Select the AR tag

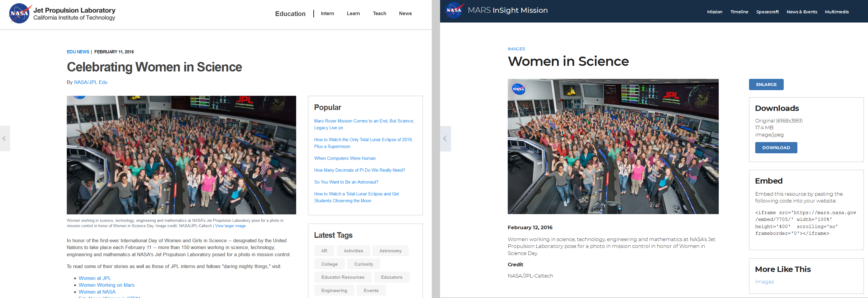point(324,251)
